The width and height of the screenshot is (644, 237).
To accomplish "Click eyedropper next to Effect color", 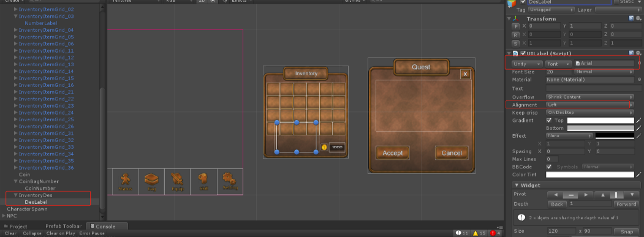I will tap(638, 135).
